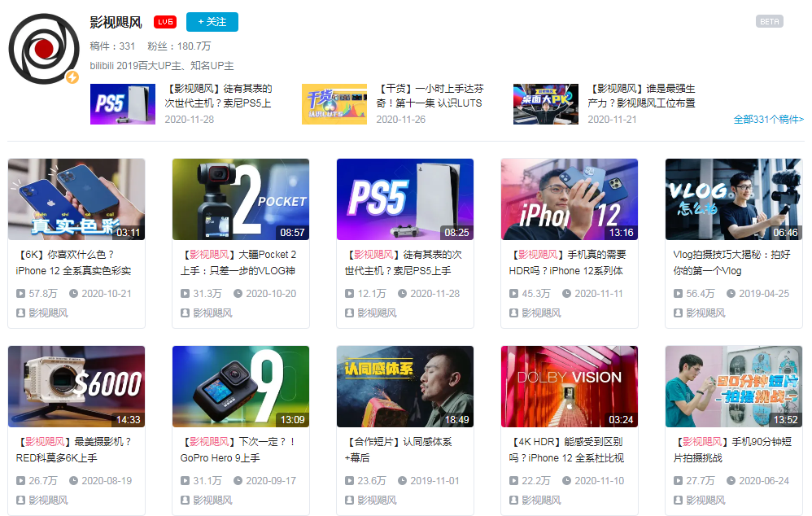Image resolution: width=812 pixels, height=516 pixels.
Task: Play the iPhone 12 13:16 video thumbnail
Action: coord(570,199)
